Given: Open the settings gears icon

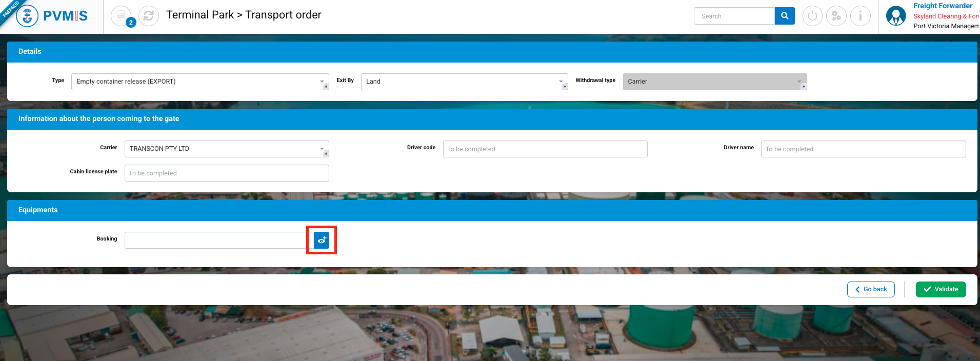Looking at the screenshot, I should [x=836, y=16].
